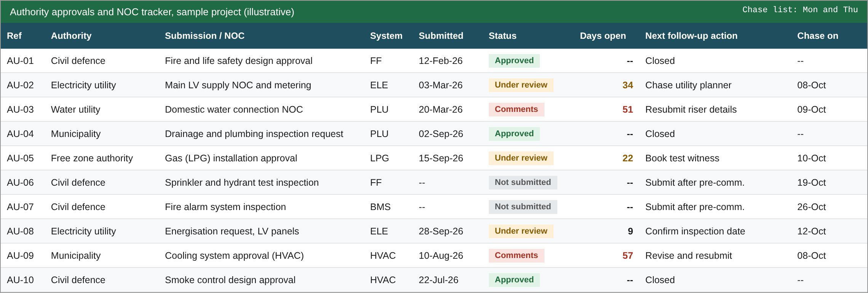Select Chase utility planner action
This screenshot has height=293, width=868.
pos(688,85)
